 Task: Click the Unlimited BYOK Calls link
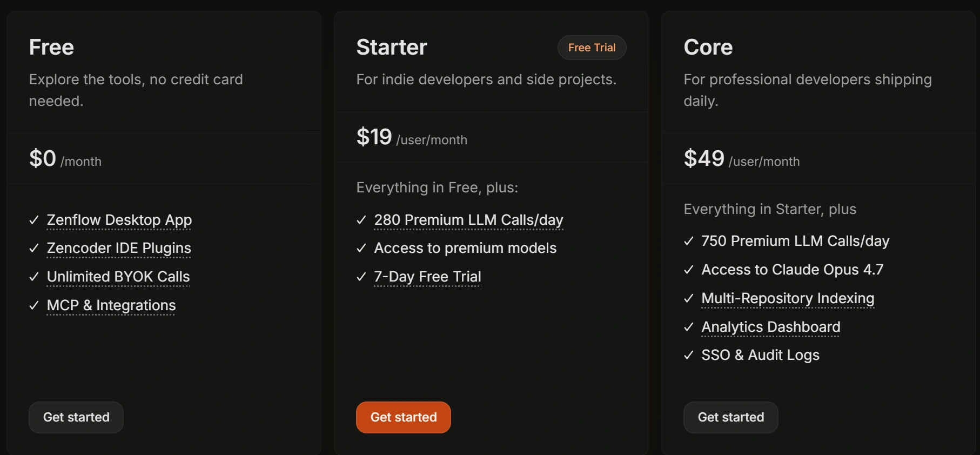click(118, 277)
